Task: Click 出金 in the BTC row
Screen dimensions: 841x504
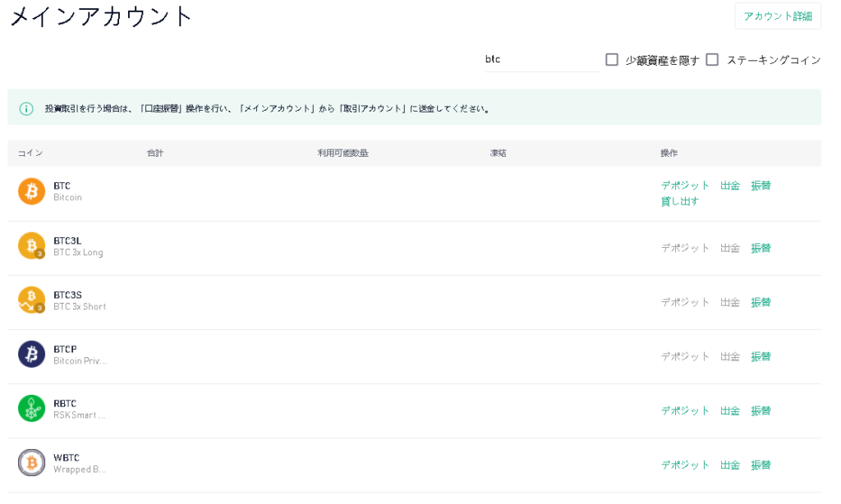Action: pos(730,186)
